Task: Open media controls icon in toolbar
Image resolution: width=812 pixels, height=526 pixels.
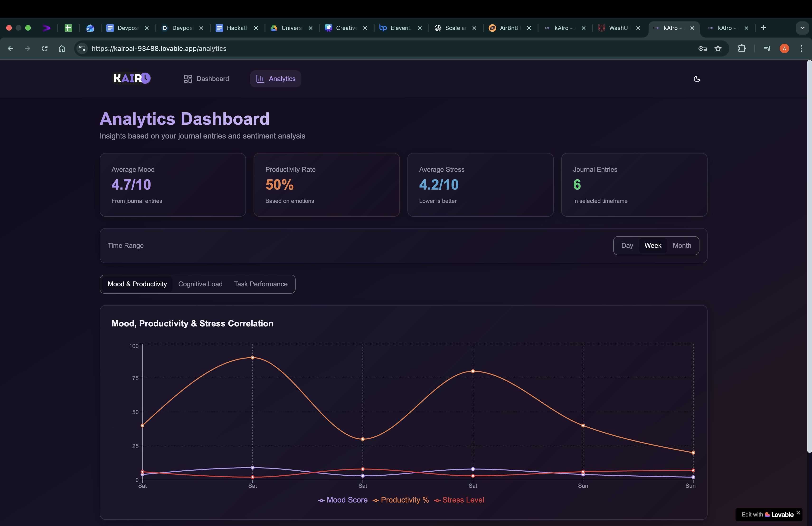Action: 767,48
